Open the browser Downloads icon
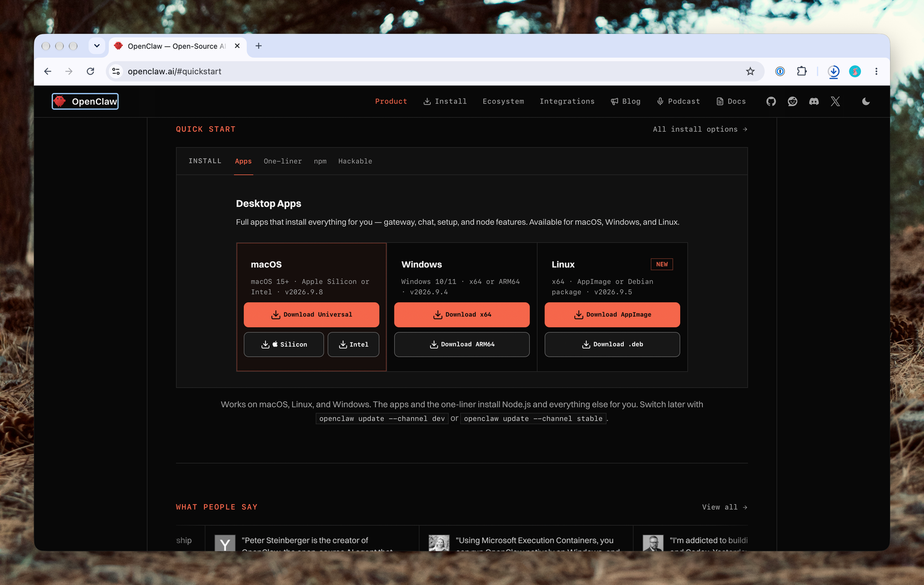Image resolution: width=924 pixels, height=585 pixels. [833, 72]
